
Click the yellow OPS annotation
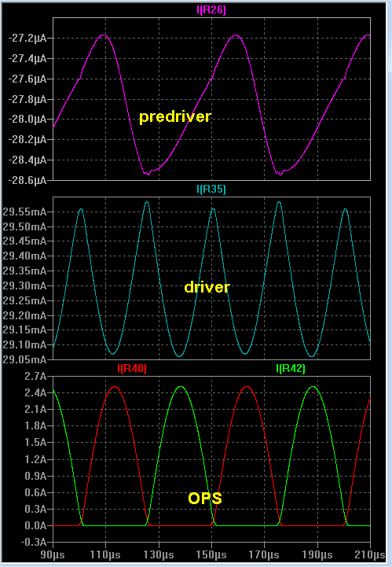[x=205, y=499]
